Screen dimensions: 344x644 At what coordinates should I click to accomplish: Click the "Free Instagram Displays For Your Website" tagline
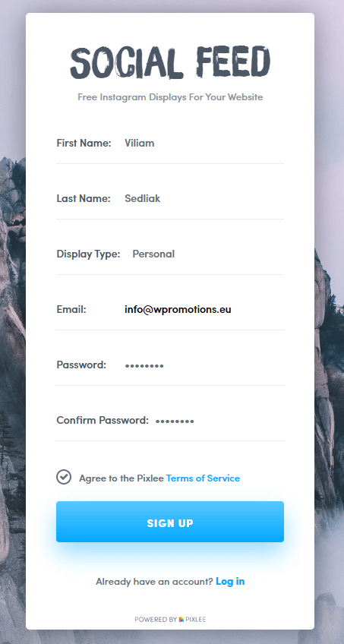(x=170, y=97)
